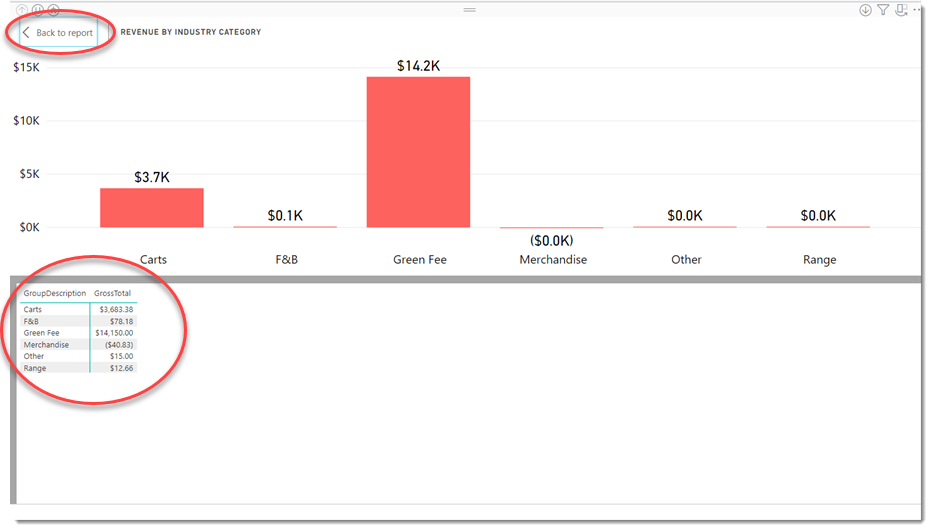Screen dimensions: 930x529
Task: Click the Back to report button
Action: 58,33
